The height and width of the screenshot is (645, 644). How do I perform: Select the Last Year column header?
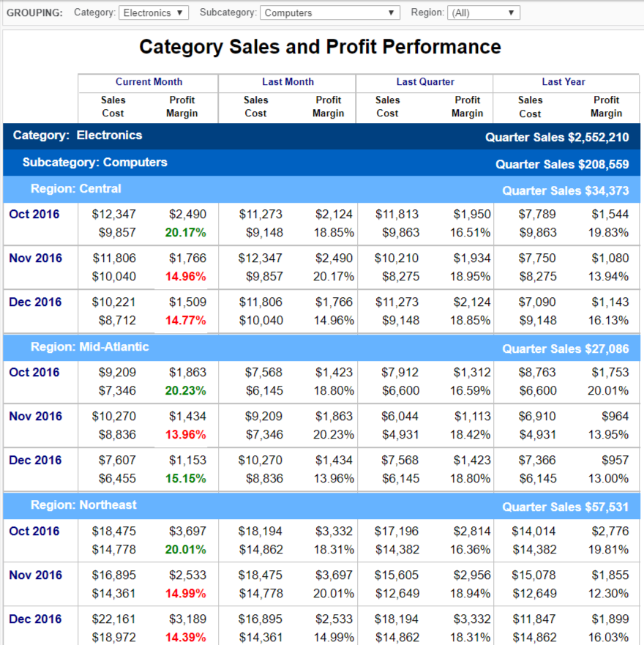pyautogui.click(x=563, y=82)
